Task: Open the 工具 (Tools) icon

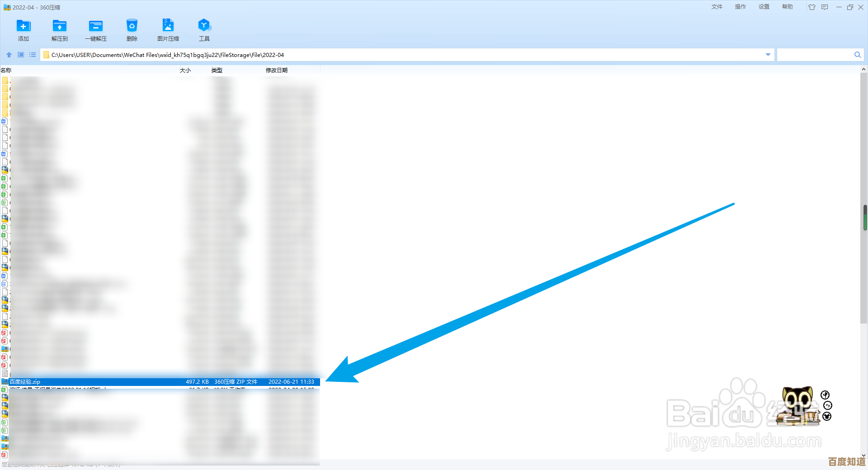Action: pos(204,26)
